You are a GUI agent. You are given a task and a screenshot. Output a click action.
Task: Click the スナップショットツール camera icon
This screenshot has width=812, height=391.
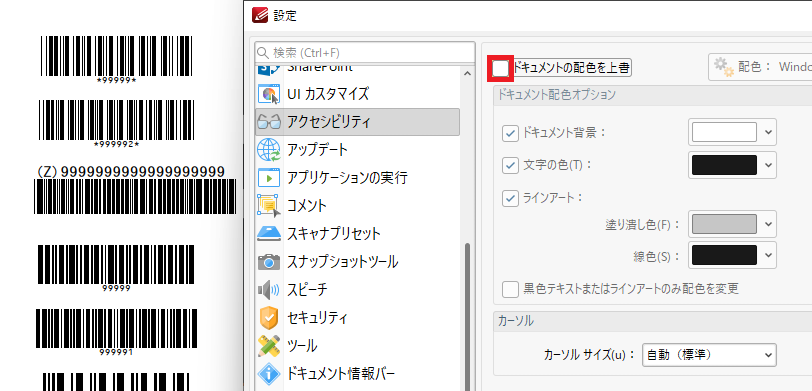coord(268,262)
